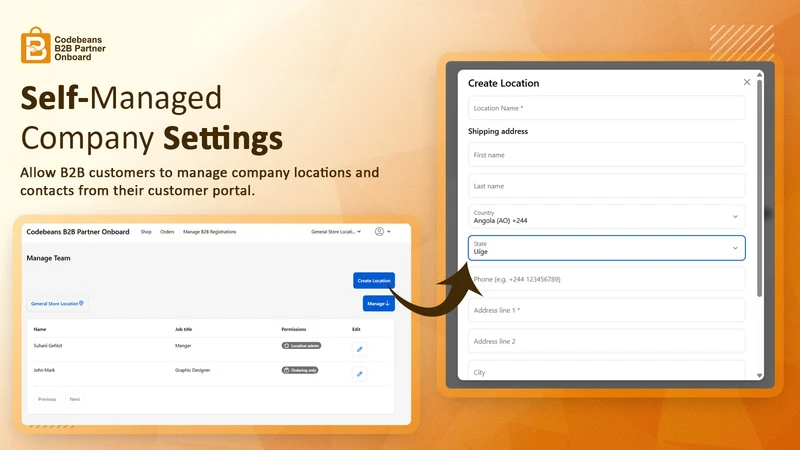
Task: Focus the Address line 1 field
Action: point(607,310)
